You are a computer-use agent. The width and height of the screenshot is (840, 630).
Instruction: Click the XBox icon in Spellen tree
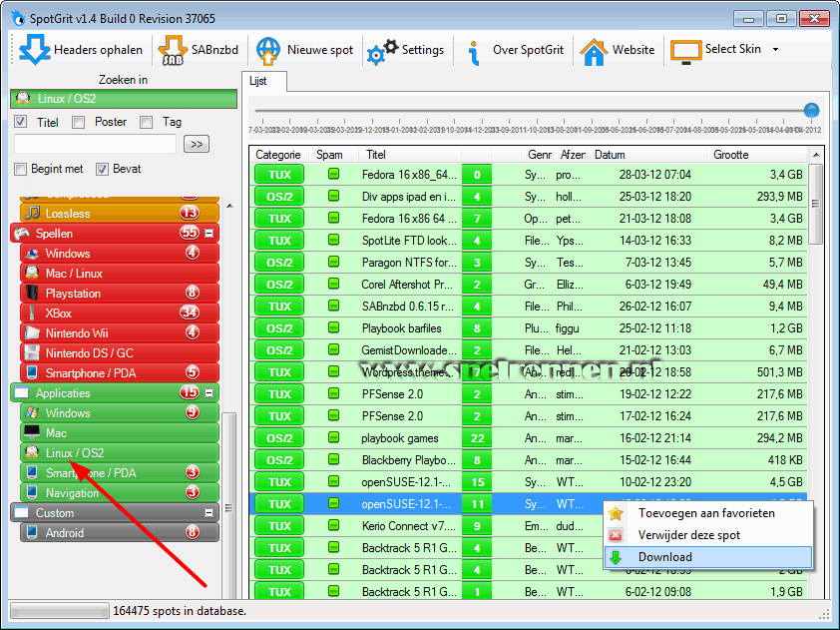click(x=32, y=313)
